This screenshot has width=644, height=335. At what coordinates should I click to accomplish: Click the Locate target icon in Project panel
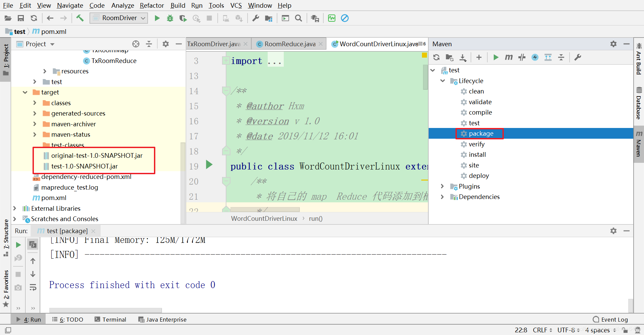pyautogui.click(x=136, y=44)
